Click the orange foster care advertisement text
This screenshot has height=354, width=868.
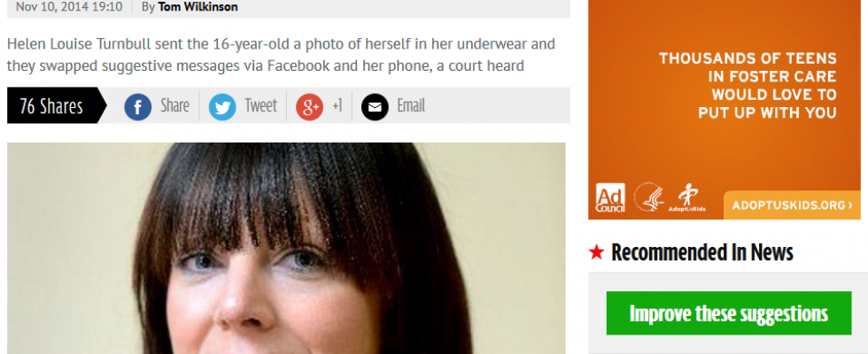(x=748, y=85)
